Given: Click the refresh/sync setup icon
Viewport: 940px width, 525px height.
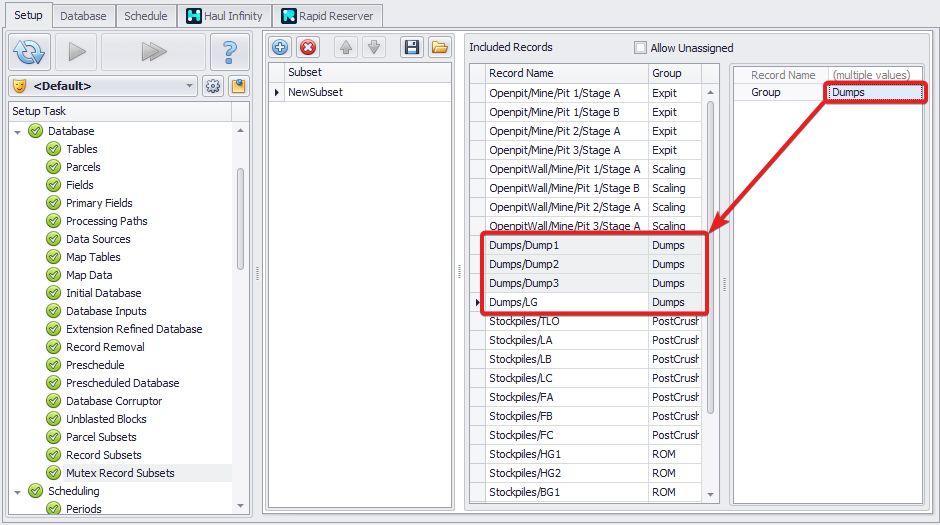Looking at the screenshot, I should 31,51.
